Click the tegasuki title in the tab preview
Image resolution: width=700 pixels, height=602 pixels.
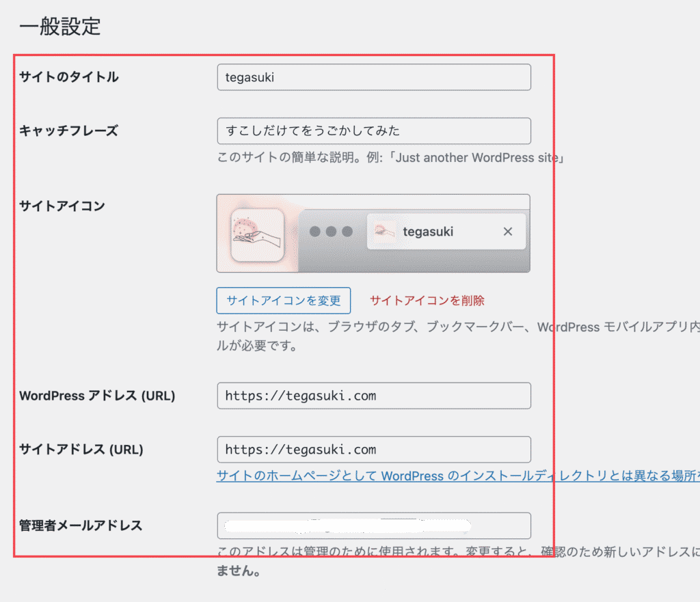428,232
